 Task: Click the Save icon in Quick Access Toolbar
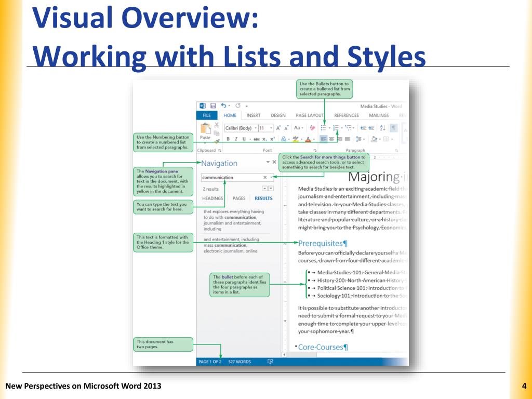(213, 106)
